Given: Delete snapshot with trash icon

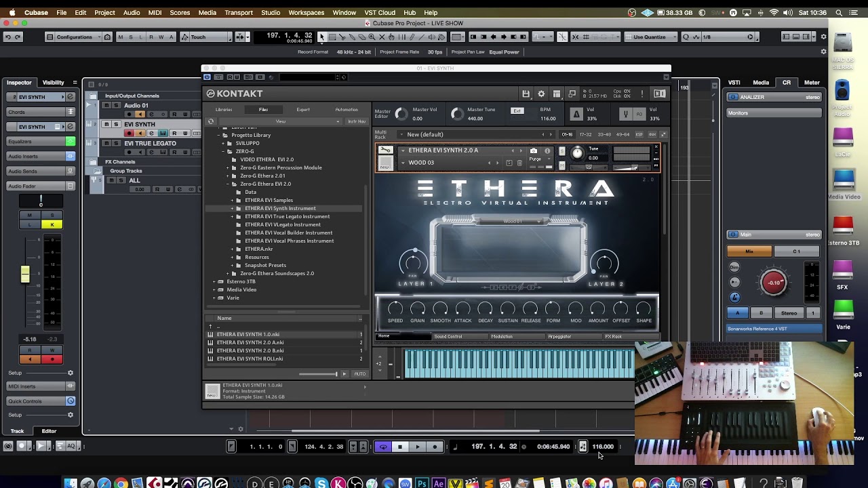Looking at the screenshot, I should 519,163.
